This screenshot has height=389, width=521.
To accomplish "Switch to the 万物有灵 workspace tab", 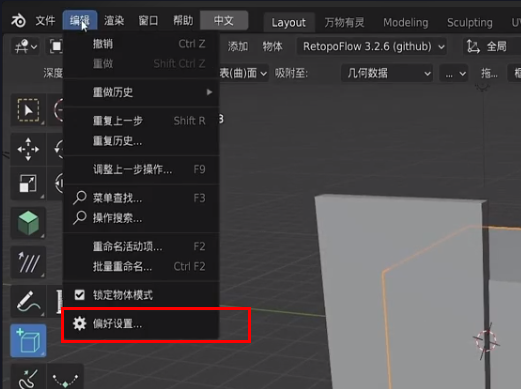I will (x=344, y=22).
